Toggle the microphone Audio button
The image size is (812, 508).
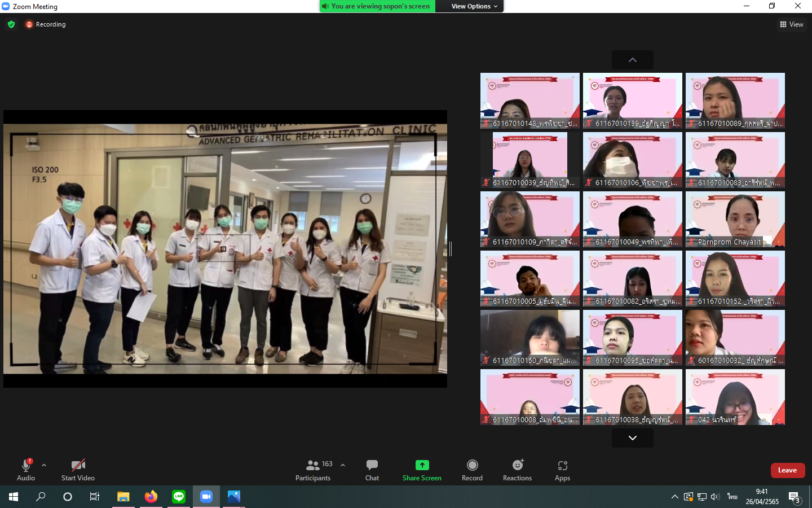click(x=26, y=470)
